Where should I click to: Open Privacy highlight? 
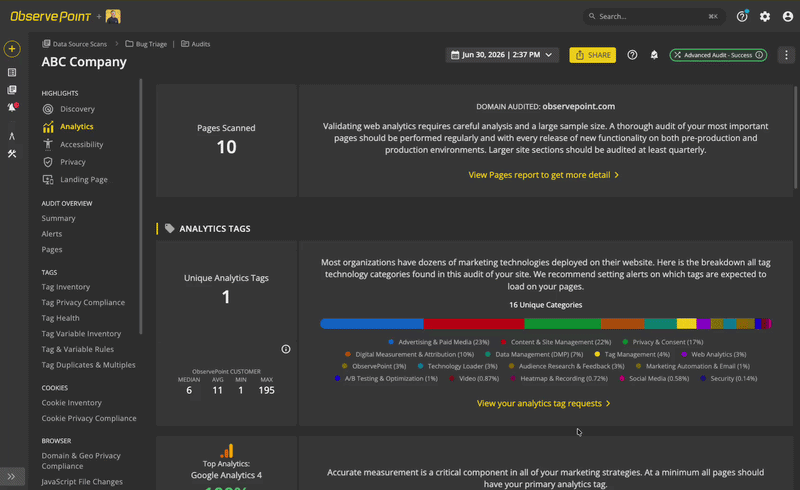[x=72, y=162]
